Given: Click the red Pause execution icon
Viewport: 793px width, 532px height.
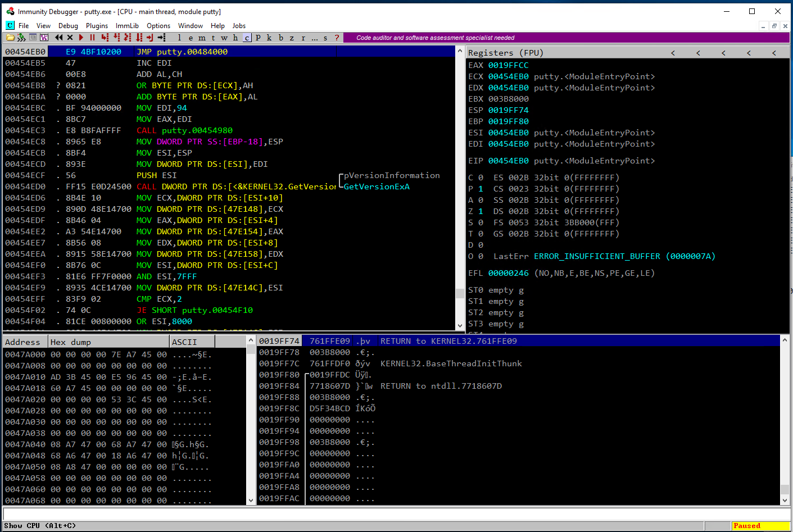Looking at the screenshot, I should 92,38.
